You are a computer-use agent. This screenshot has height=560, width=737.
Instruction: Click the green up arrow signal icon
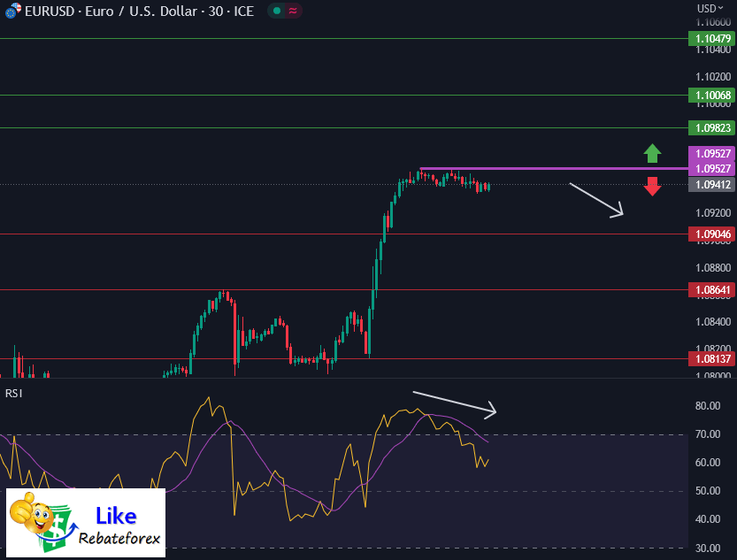pos(652,154)
